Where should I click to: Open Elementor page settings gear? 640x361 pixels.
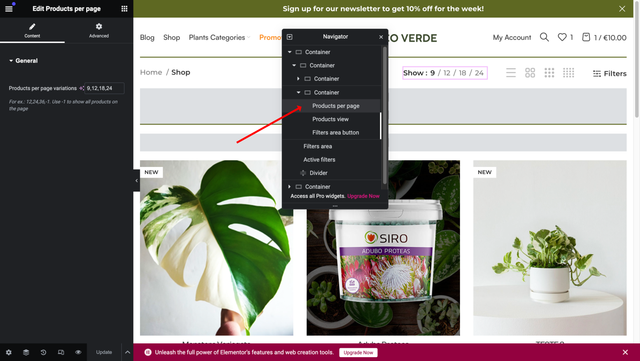pos(9,352)
